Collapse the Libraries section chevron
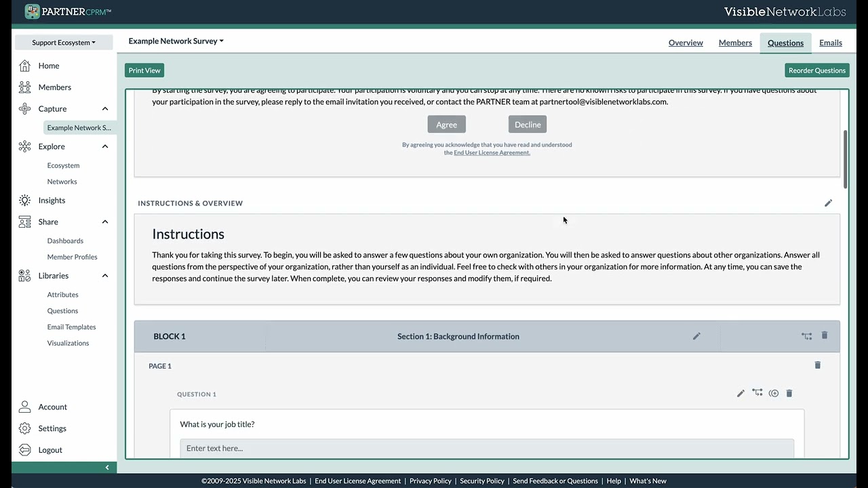Image resolution: width=868 pixels, height=488 pixels. click(105, 276)
